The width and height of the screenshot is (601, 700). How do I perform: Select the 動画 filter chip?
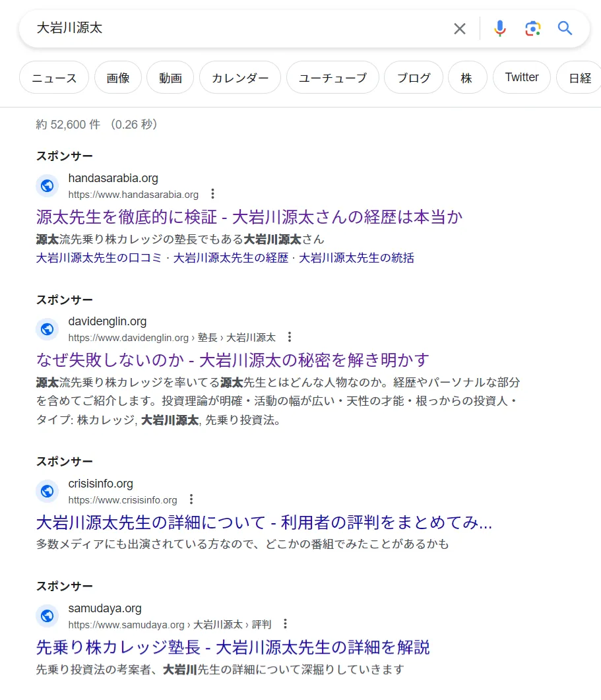170,78
